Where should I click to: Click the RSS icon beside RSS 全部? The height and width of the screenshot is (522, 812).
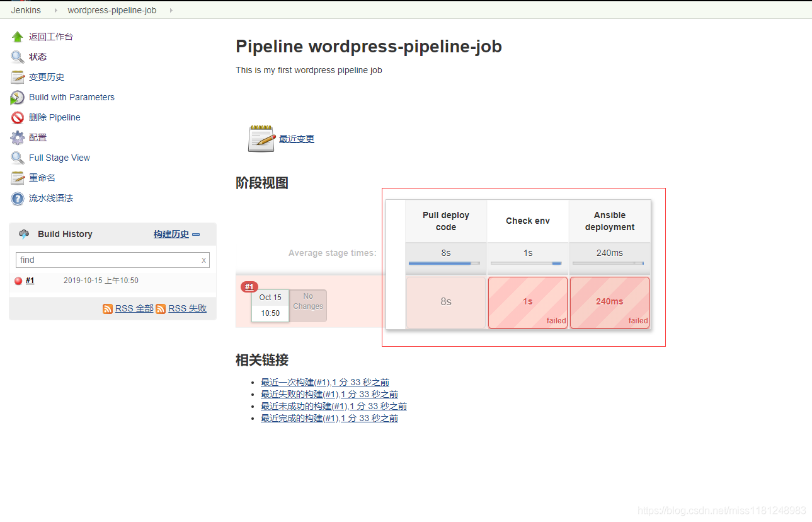[108, 308]
